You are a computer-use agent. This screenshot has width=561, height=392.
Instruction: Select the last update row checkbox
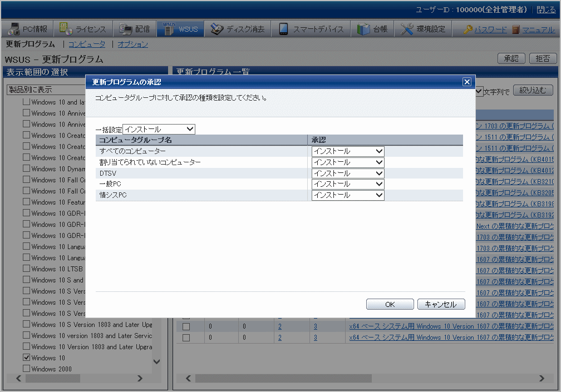tap(186, 338)
